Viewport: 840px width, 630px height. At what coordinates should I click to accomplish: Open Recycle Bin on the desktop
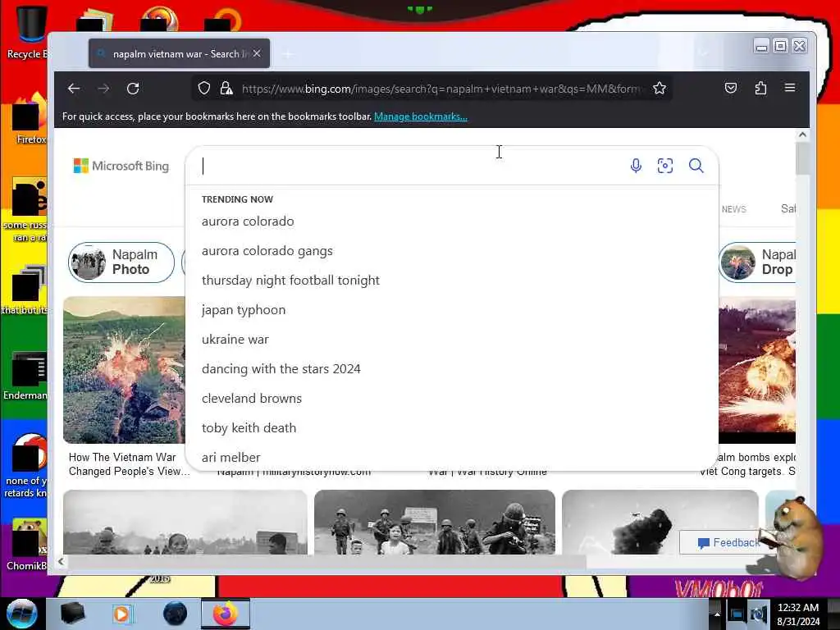point(27,32)
